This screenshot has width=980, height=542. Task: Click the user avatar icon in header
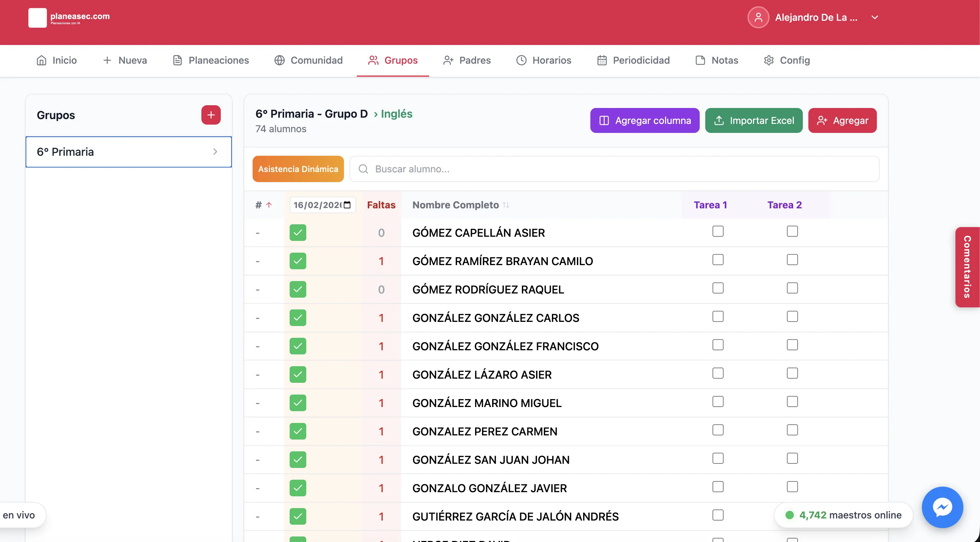tap(758, 18)
